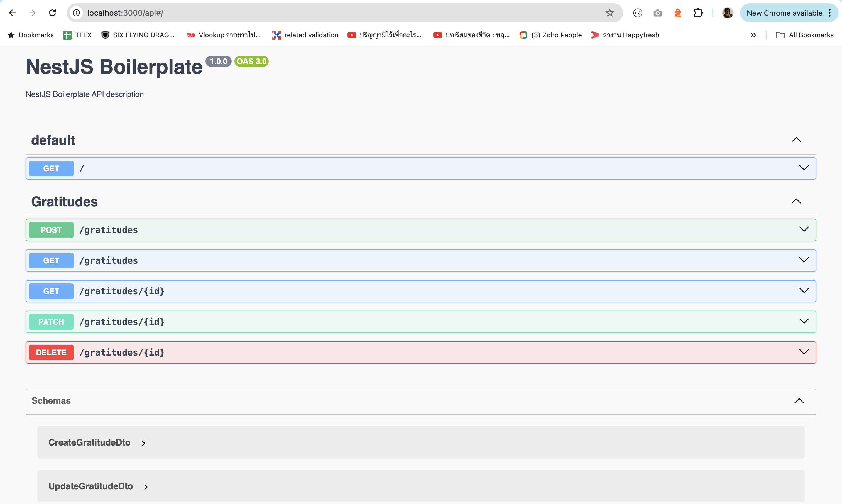
Task: Open the บทเรียนของชีวิต YouTube bookmark
Action: 471,35
